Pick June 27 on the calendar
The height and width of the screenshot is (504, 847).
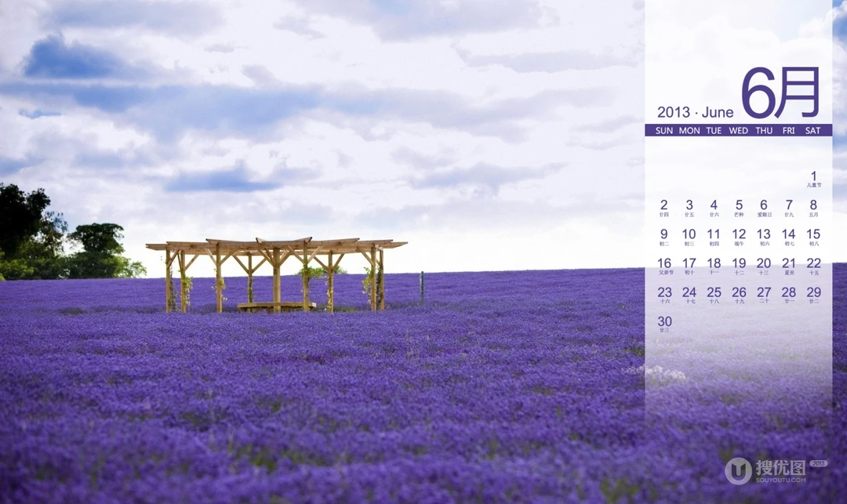(764, 295)
